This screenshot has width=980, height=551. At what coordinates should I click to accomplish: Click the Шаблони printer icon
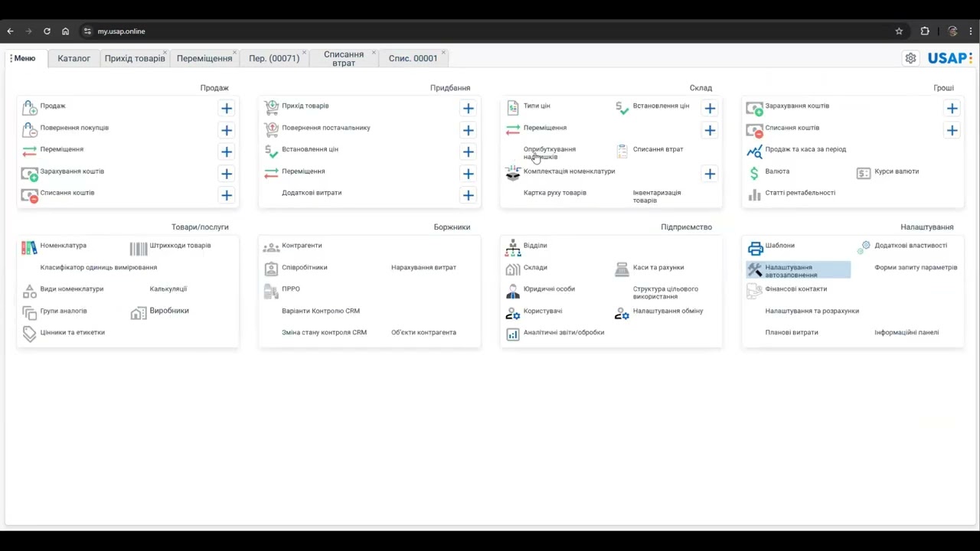[x=755, y=248]
